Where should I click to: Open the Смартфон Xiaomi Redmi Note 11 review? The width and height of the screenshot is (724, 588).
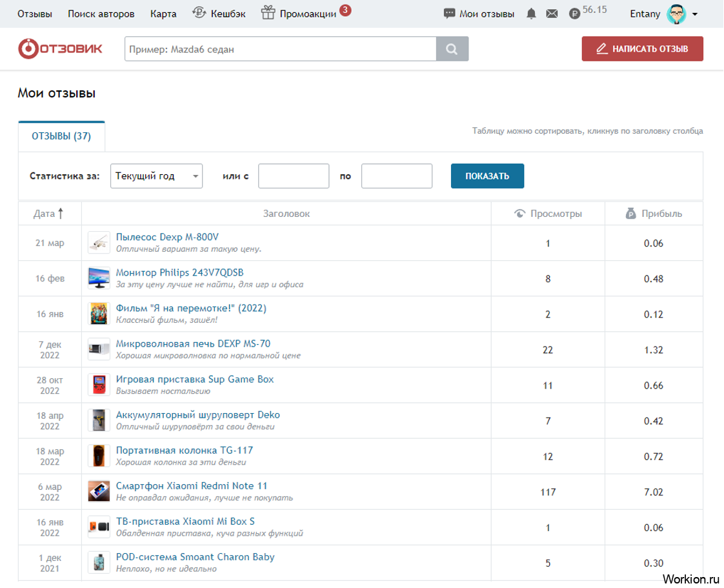click(x=191, y=485)
